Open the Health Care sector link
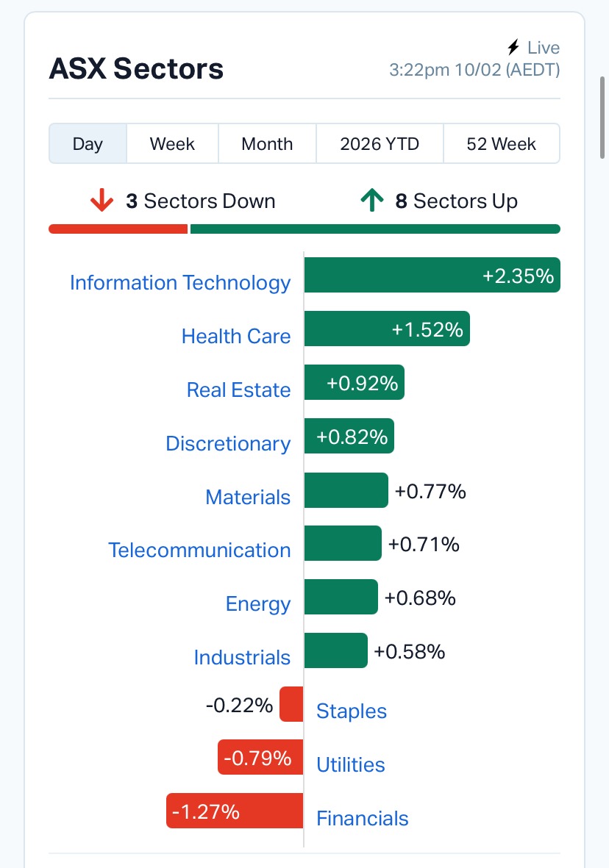The width and height of the screenshot is (609, 868). point(236,336)
